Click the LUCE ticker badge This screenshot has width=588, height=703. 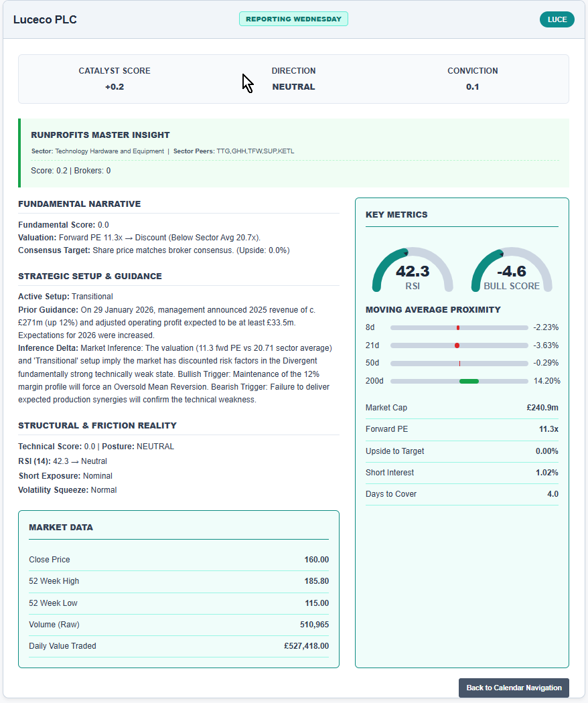coord(557,19)
